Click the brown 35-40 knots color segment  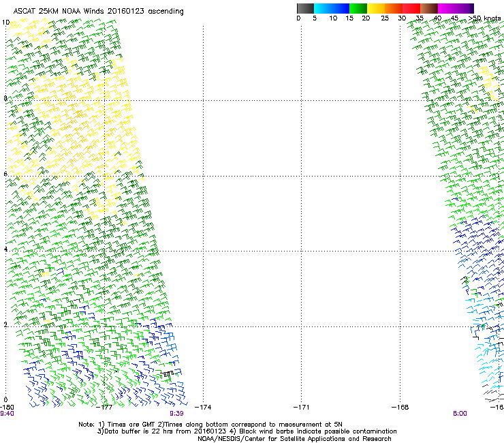[x=429, y=8]
